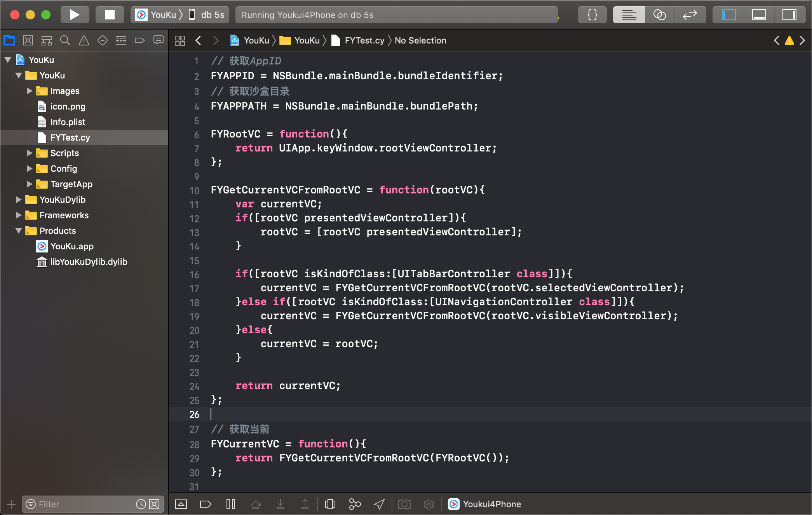Stop the running app
812x515 pixels.
click(110, 15)
